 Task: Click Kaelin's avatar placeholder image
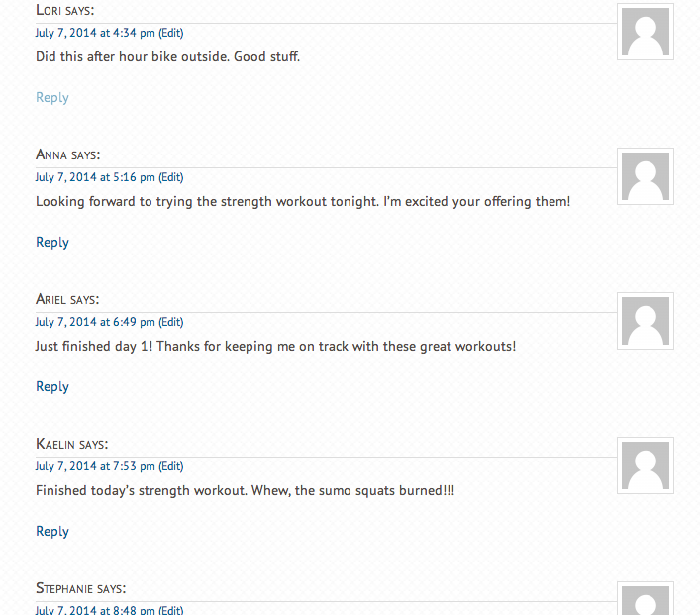pyautogui.click(x=646, y=465)
